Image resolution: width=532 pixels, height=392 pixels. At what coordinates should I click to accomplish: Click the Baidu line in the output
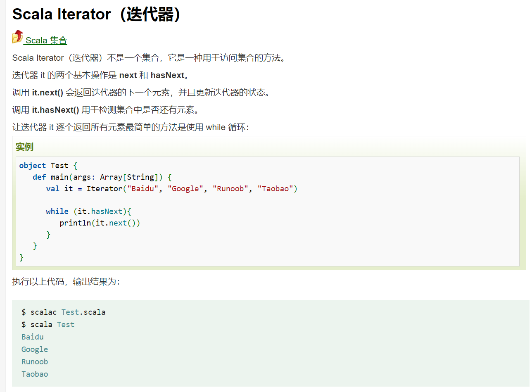tap(33, 337)
